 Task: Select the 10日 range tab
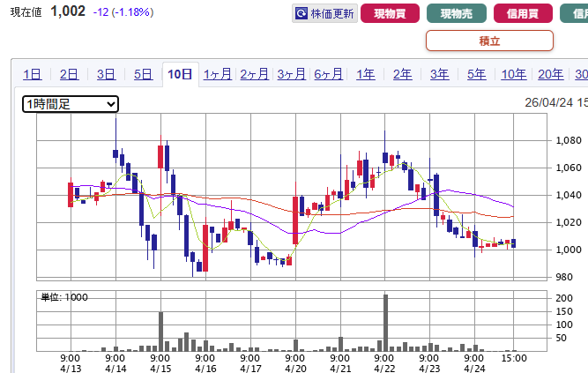[x=180, y=74]
